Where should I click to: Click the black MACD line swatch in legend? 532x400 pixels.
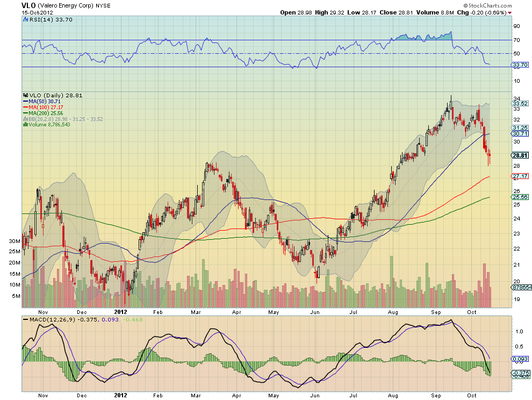coord(25,319)
